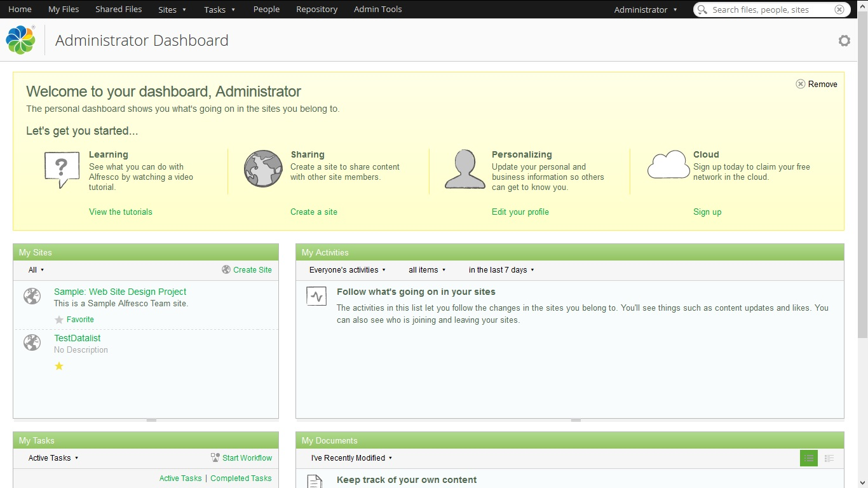Click the Cloud icon
This screenshot has width=868, height=488.
pos(668,165)
